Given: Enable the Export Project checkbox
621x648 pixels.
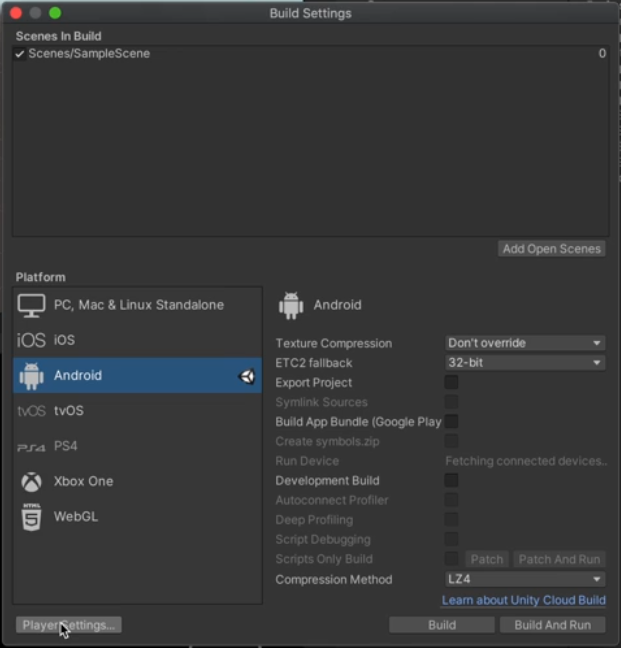Looking at the screenshot, I should pyautogui.click(x=451, y=382).
